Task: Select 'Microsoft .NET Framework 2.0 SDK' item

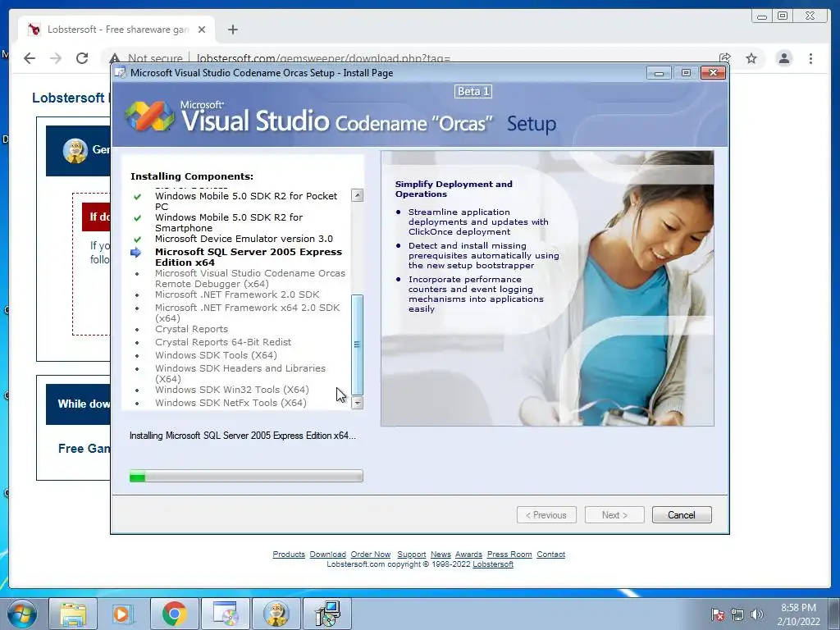Action: (237, 294)
